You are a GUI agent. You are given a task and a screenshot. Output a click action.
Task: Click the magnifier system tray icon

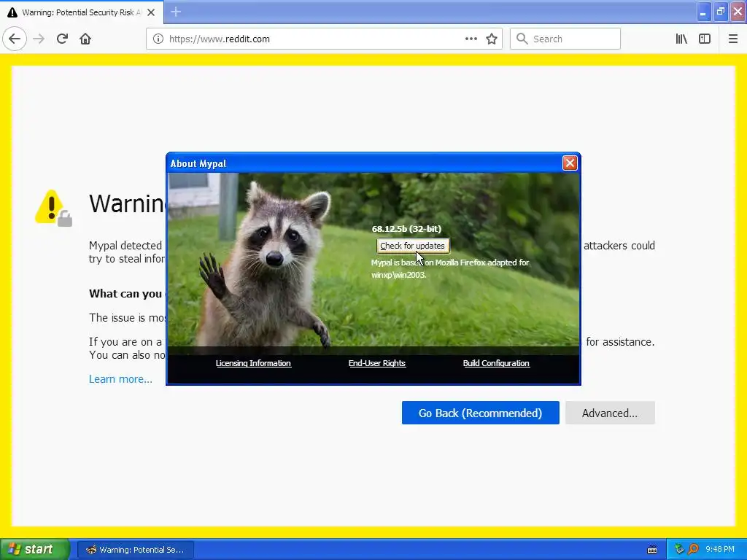coord(693,550)
